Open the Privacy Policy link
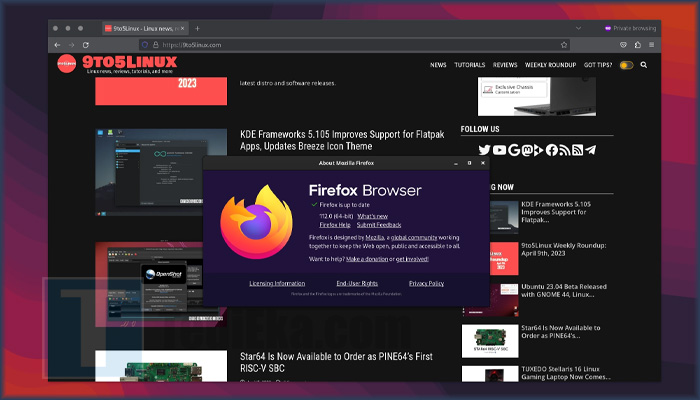 click(x=426, y=283)
